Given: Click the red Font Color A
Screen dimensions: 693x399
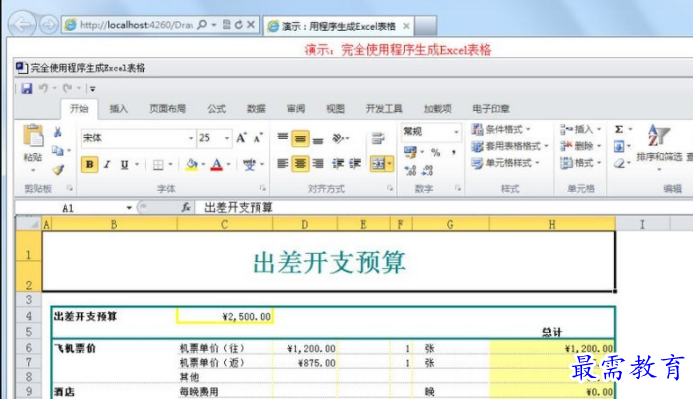Looking at the screenshot, I should click(x=217, y=164).
